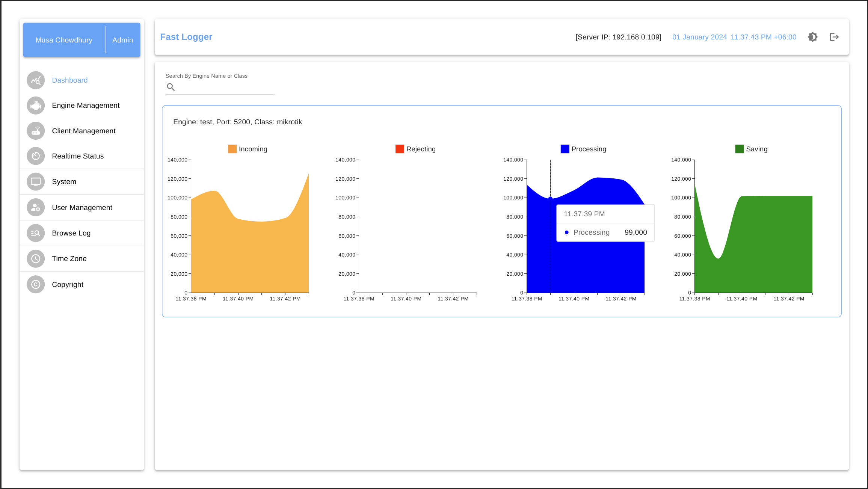Toggle Incoming series via orange legend box
This screenshot has width=868, height=489.
[232, 149]
